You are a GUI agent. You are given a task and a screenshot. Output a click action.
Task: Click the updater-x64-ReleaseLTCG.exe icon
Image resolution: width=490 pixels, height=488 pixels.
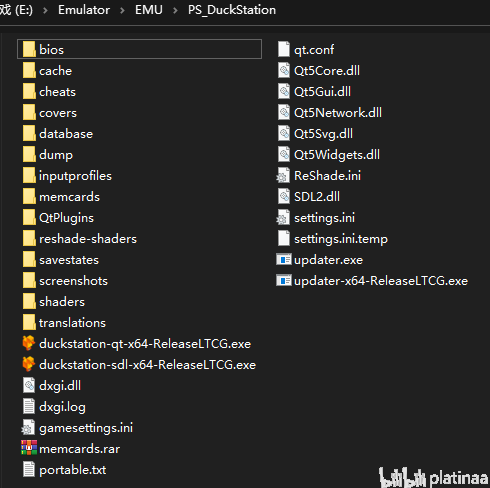coord(284,281)
